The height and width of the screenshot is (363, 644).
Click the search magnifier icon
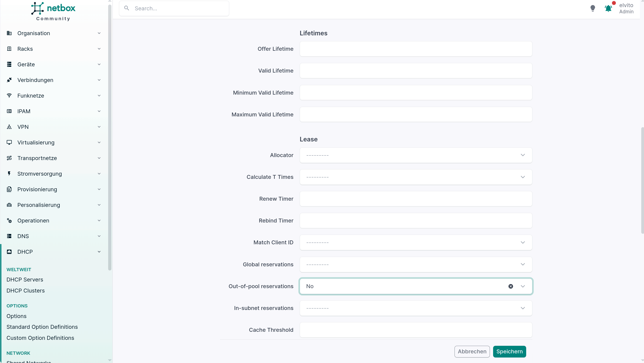pyautogui.click(x=127, y=8)
